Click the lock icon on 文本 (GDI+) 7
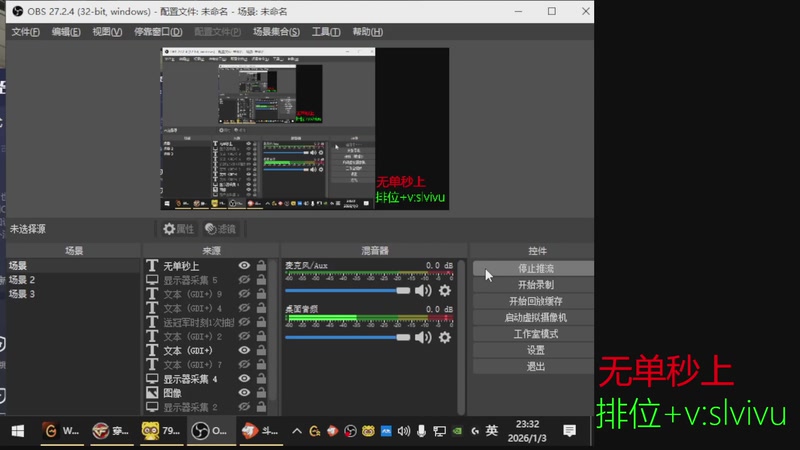Image resolution: width=800 pixels, height=450 pixels. (261, 364)
